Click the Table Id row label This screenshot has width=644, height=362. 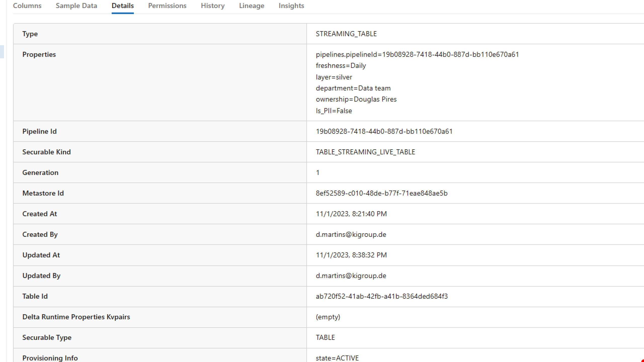click(35, 296)
